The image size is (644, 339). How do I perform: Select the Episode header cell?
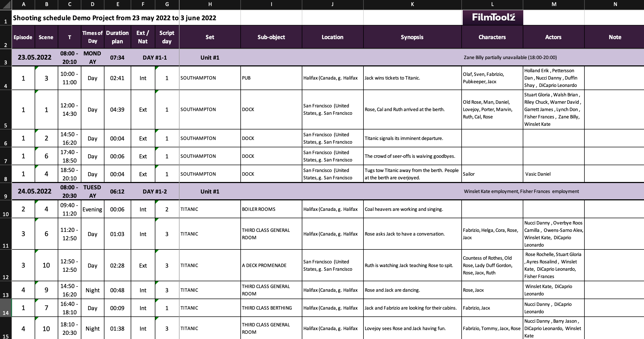pos(23,37)
